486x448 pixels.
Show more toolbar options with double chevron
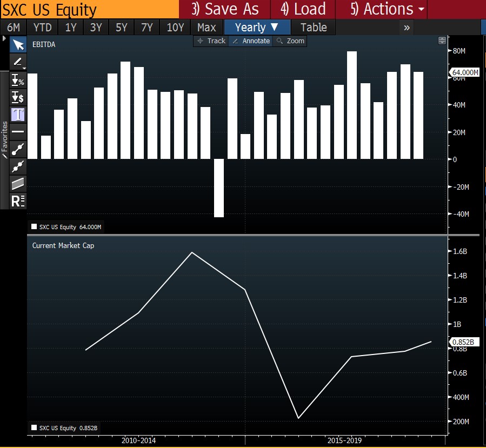pyautogui.click(x=407, y=28)
